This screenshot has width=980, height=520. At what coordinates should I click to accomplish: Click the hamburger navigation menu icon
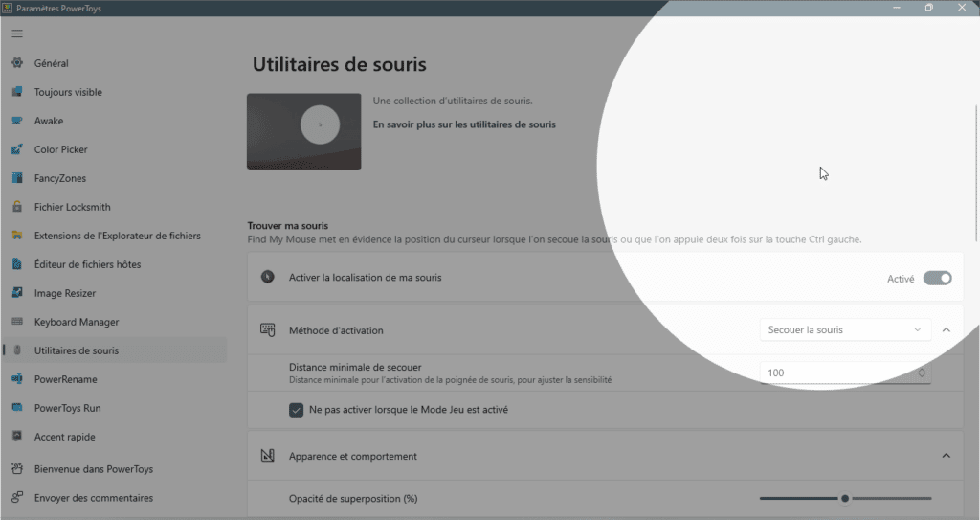[x=17, y=34]
